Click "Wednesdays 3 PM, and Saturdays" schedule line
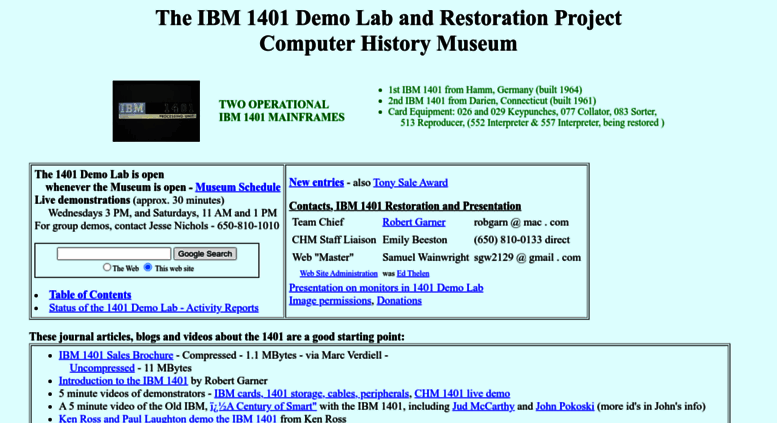777x423 pixels. click(163, 213)
